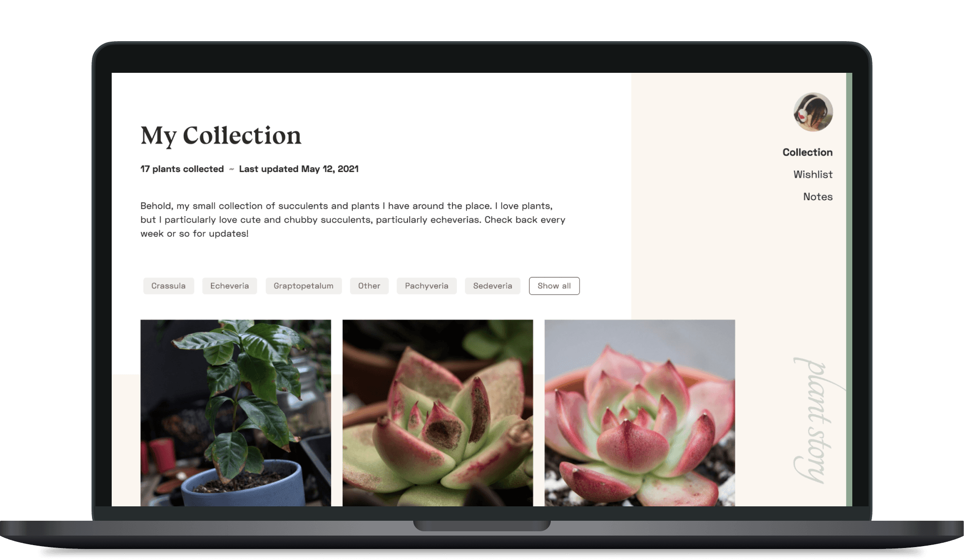
Task: Filter by Crassula tag
Action: point(168,286)
